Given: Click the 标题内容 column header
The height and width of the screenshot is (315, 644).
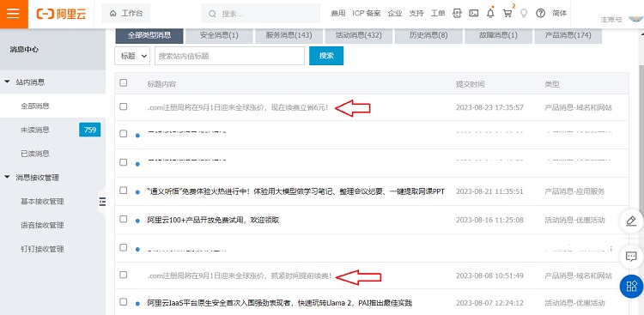Looking at the screenshot, I should click(161, 84).
